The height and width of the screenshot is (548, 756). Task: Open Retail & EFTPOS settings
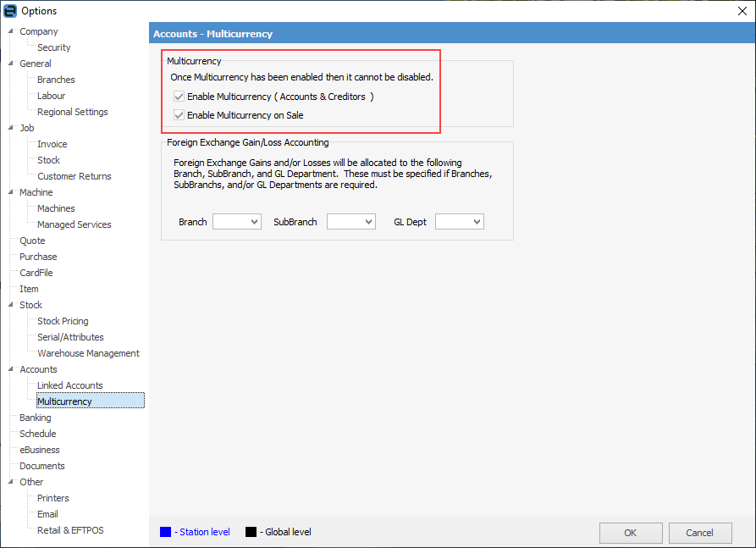[x=70, y=530]
